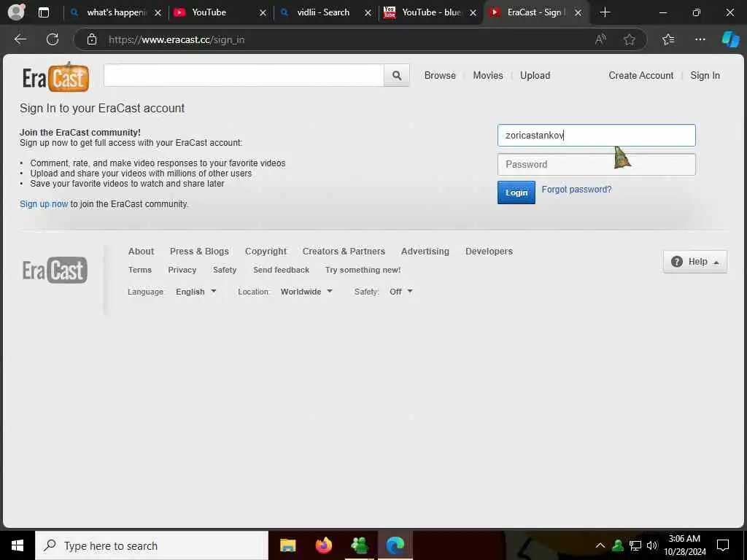Screen dimensions: 747x560
Task: Open the About footer link
Action: click(x=141, y=251)
